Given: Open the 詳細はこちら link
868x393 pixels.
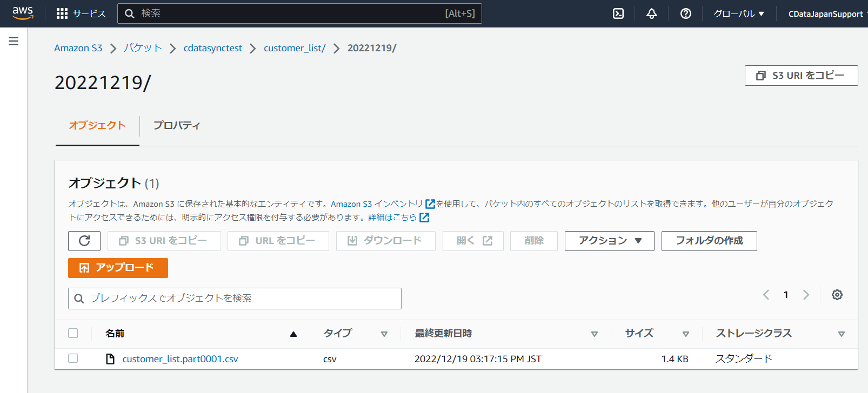Looking at the screenshot, I should [x=392, y=217].
